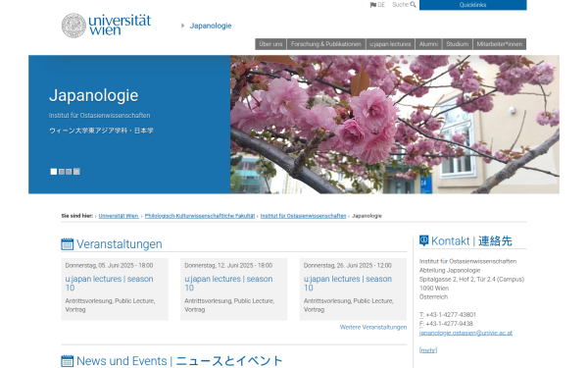
Task: Click the arrow before Japanologie header link
Action: point(182,26)
